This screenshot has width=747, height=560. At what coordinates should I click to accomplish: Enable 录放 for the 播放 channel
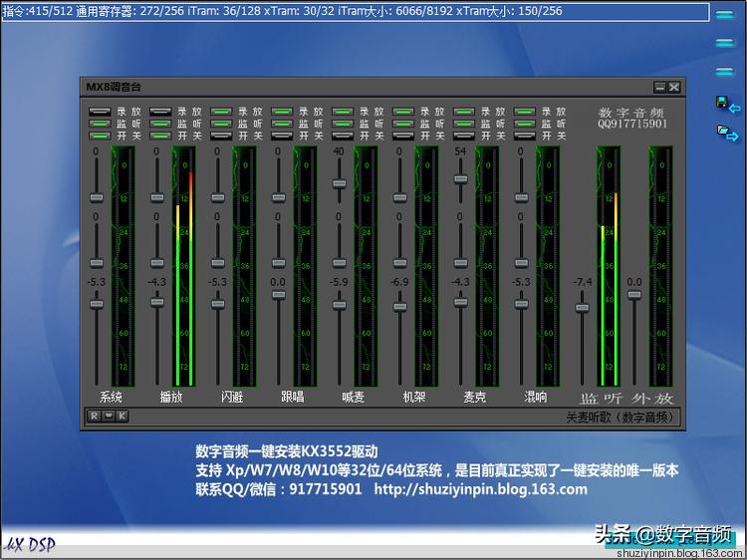coord(160,112)
